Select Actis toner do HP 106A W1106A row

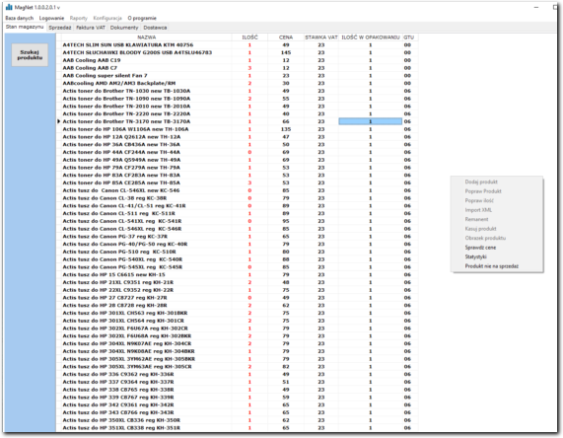[237, 129]
